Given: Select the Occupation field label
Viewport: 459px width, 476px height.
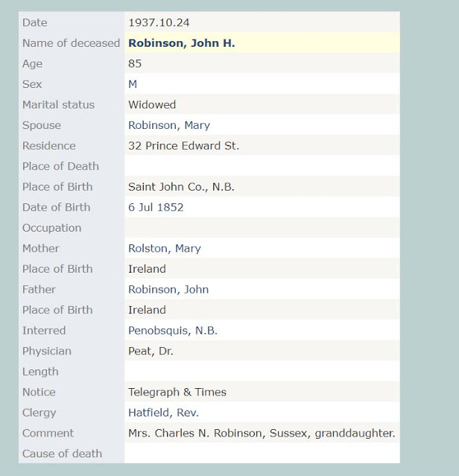Looking at the screenshot, I should [x=51, y=228].
